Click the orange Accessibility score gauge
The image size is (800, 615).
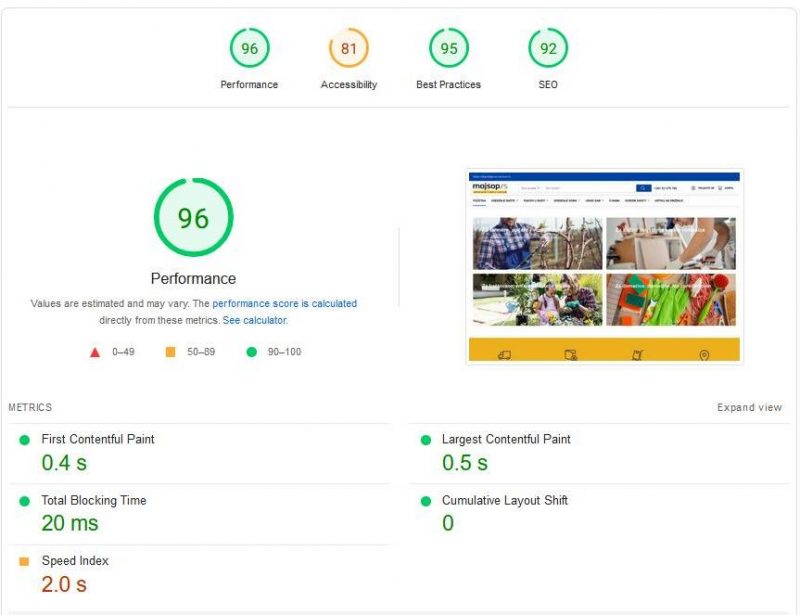tap(347, 45)
